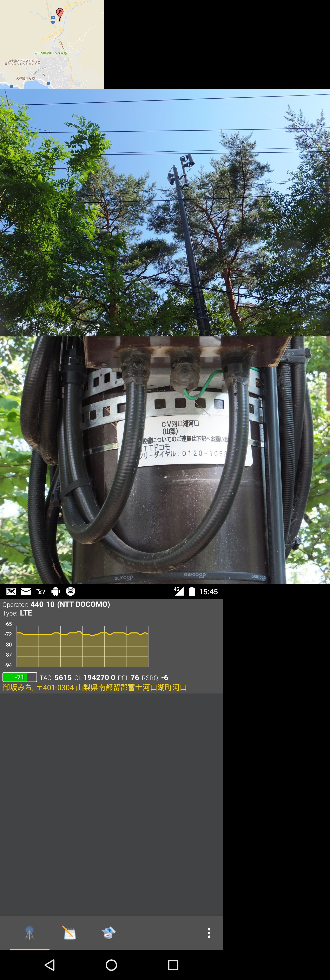Click the PCI value 76
This screenshot has width=330, height=980.
[135, 678]
